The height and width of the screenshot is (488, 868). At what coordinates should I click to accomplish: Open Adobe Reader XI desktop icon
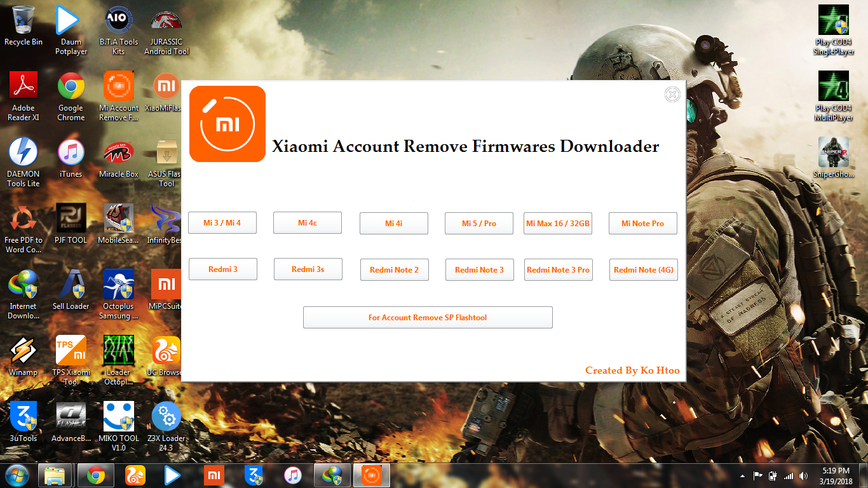point(24,96)
